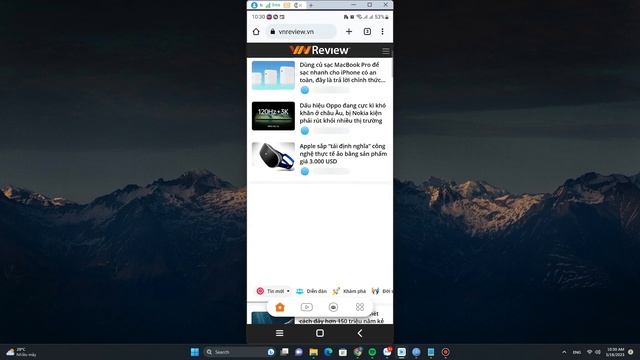The width and height of the screenshot is (640, 360).
Task: Open the Windows Start menu
Action: tap(195, 352)
